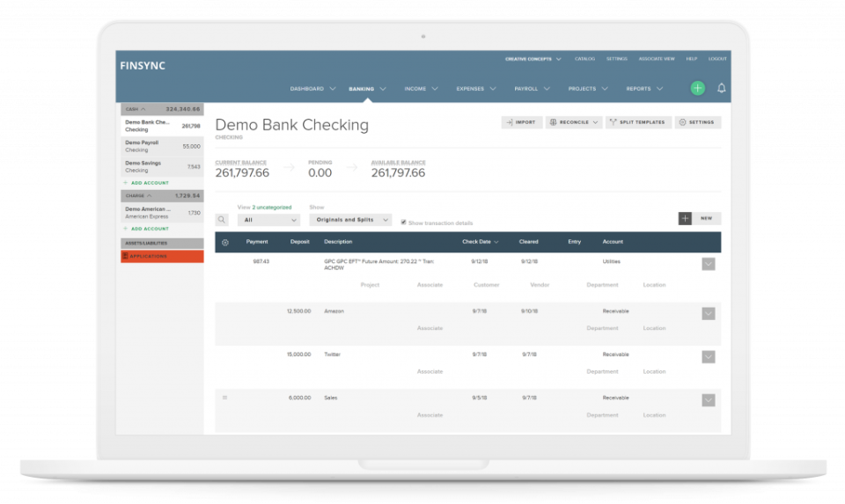Collapse the Charge accounts section
Screen dimensions: 845x504
click(x=162, y=195)
